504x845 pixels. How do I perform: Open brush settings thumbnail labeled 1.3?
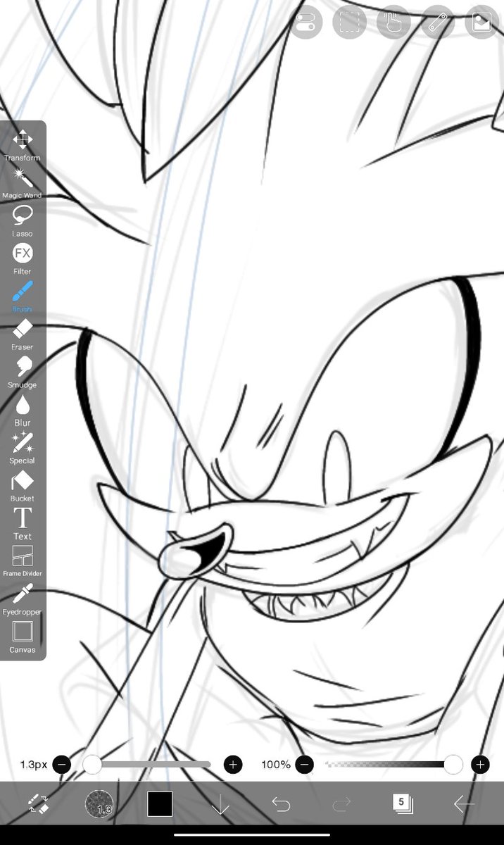tap(99, 803)
